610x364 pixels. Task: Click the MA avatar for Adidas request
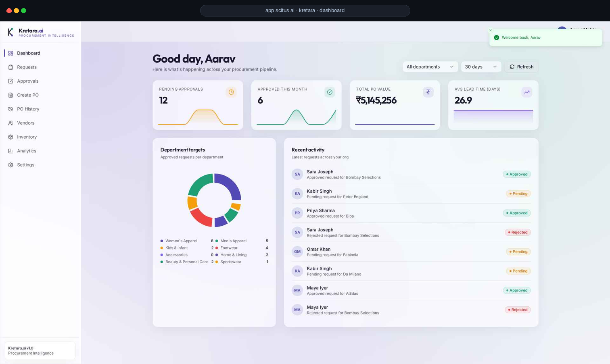297,290
